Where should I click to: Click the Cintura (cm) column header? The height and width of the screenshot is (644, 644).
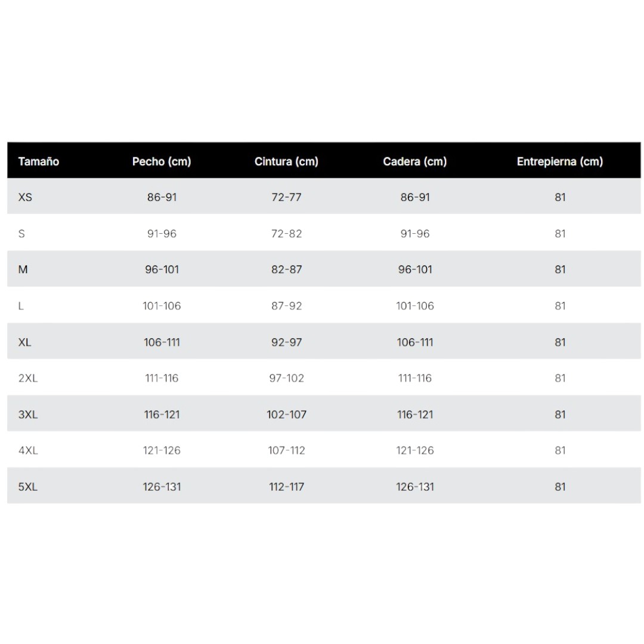tap(286, 162)
